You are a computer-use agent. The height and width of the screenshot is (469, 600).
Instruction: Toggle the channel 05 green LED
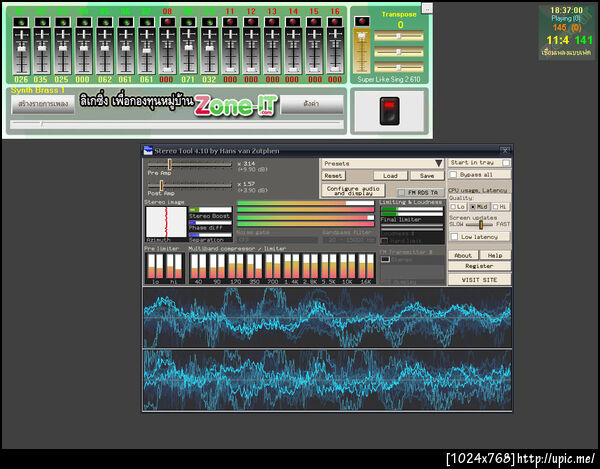[x=105, y=22]
